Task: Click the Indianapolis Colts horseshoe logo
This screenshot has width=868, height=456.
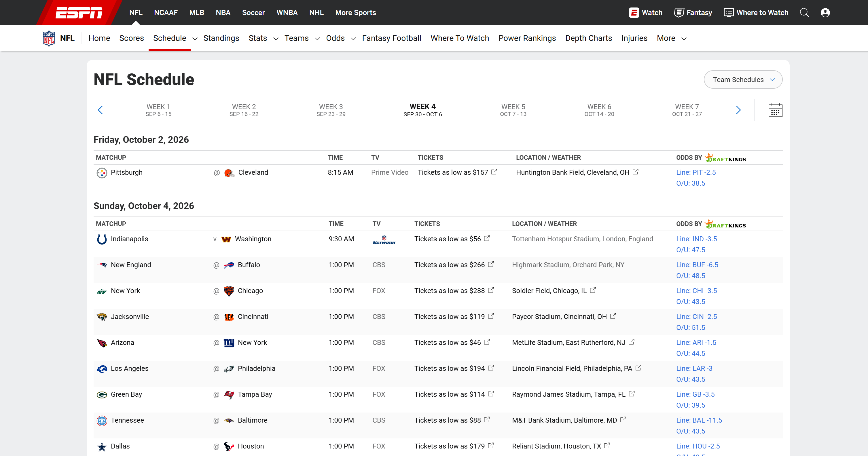Action: click(102, 239)
